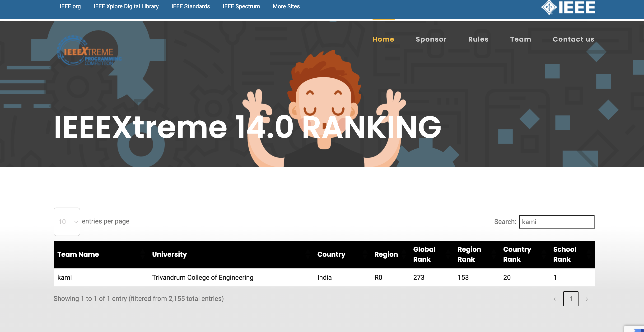Navigate to Contact us
Image resolution: width=644 pixels, height=332 pixels.
pos(573,39)
